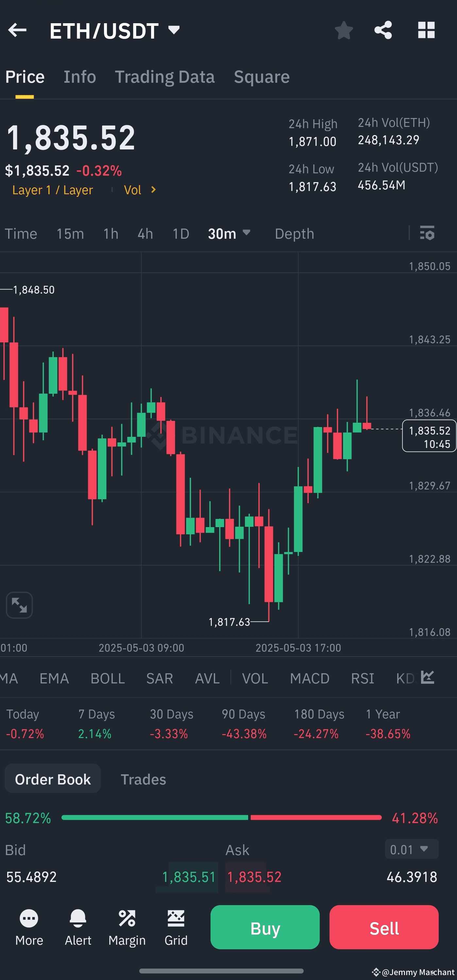Open chart settings icon beside Depth
The height and width of the screenshot is (980, 457).
pyautogui.click(x=427, y=233)
